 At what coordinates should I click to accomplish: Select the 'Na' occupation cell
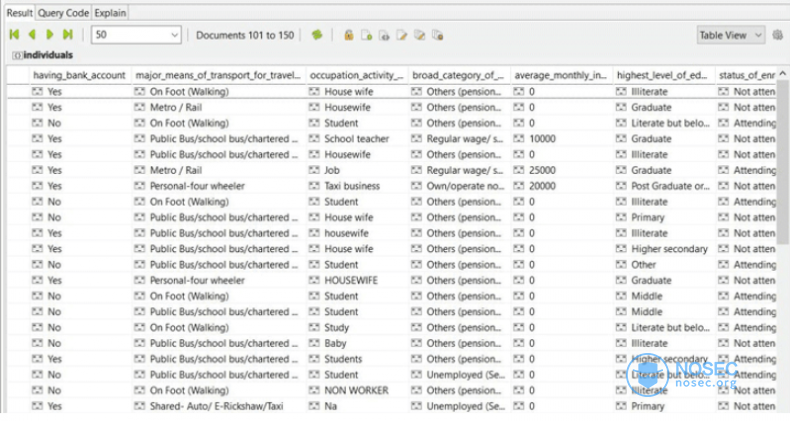coord(357,406)
